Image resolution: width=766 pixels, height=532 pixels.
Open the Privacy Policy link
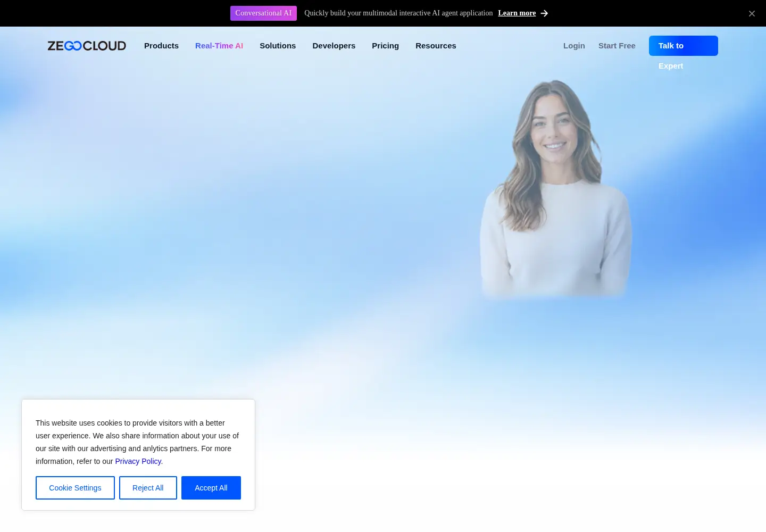[x=138, y=461]
